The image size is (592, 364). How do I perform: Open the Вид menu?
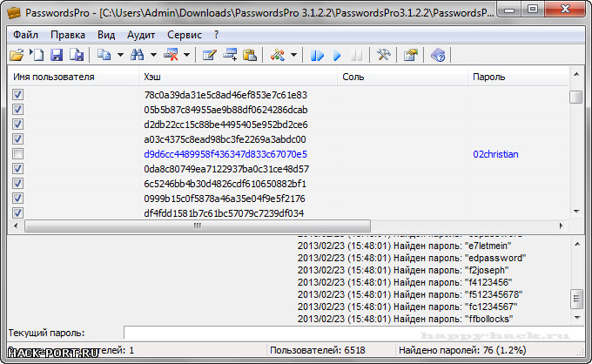click(106, 35)
